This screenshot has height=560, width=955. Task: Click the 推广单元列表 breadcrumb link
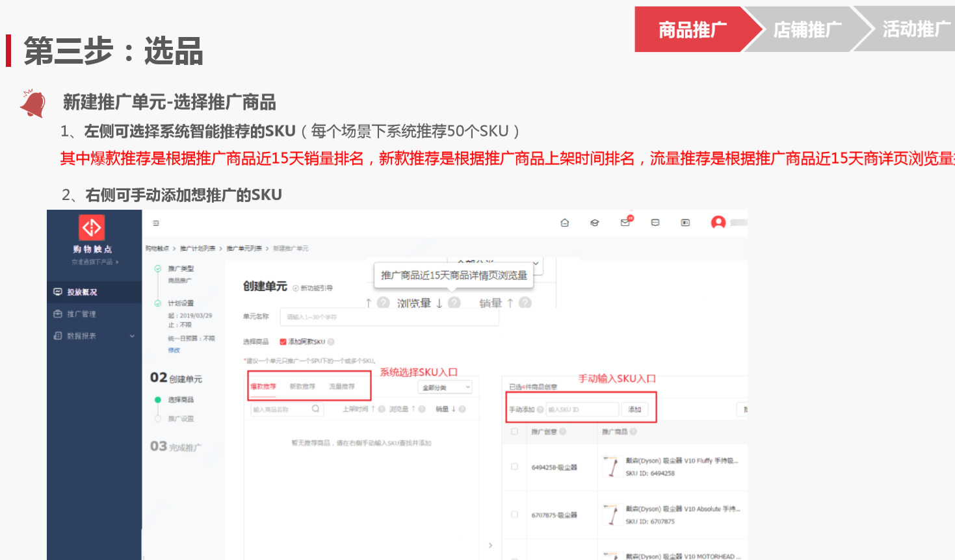pos(244,249)
